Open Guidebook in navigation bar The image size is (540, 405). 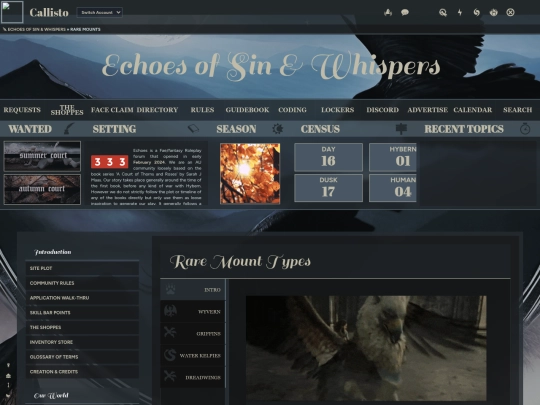click(247, 110)
